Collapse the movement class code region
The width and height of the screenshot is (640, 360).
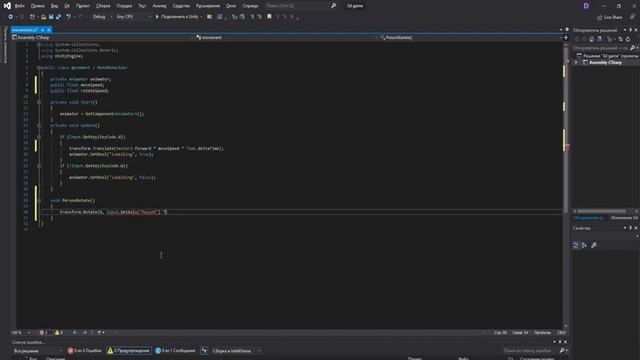(x=39, y=67)
